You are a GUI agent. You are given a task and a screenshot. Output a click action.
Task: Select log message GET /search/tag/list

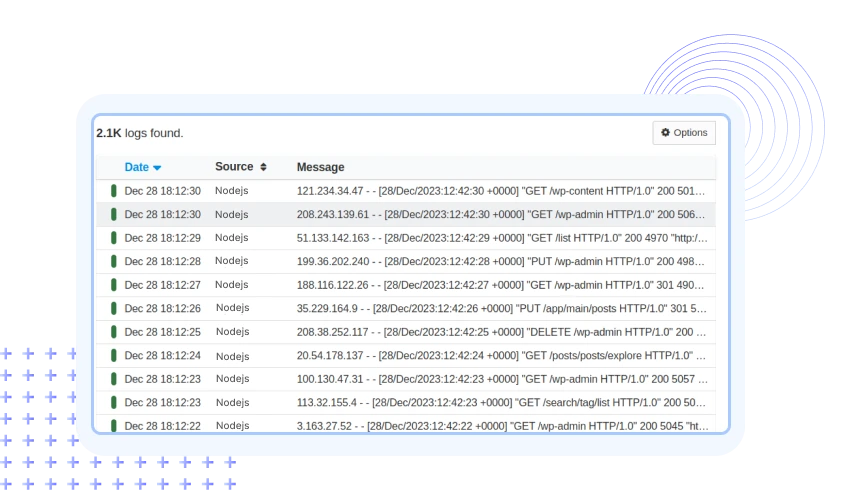(x=501, y=403)
